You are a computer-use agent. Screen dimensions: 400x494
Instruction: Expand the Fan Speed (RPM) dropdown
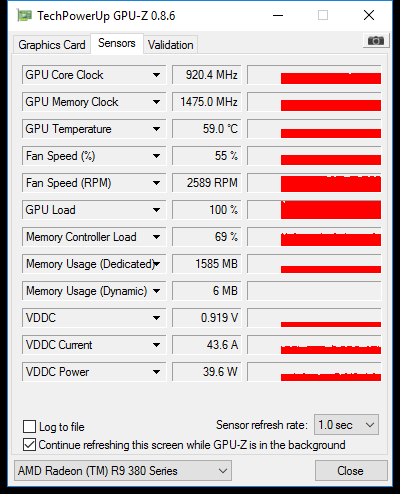coord(156,183)
